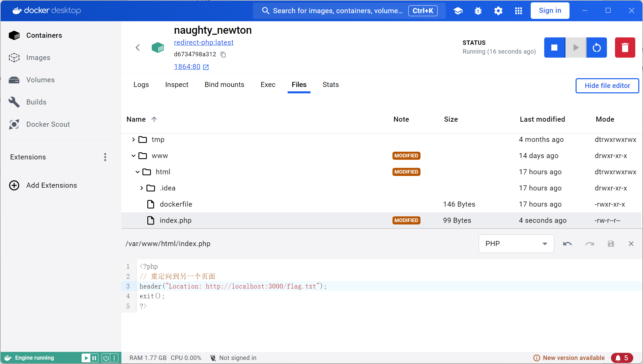Restart the container with the restart icon
The height and width of the screenshot is (364, 643).
[596, 48]
